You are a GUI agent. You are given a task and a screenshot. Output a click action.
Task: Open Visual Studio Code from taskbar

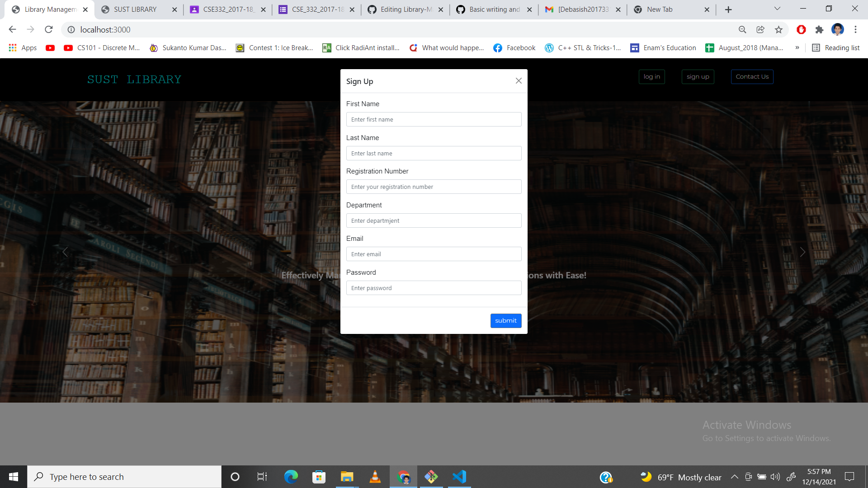[x=459, y=477]
